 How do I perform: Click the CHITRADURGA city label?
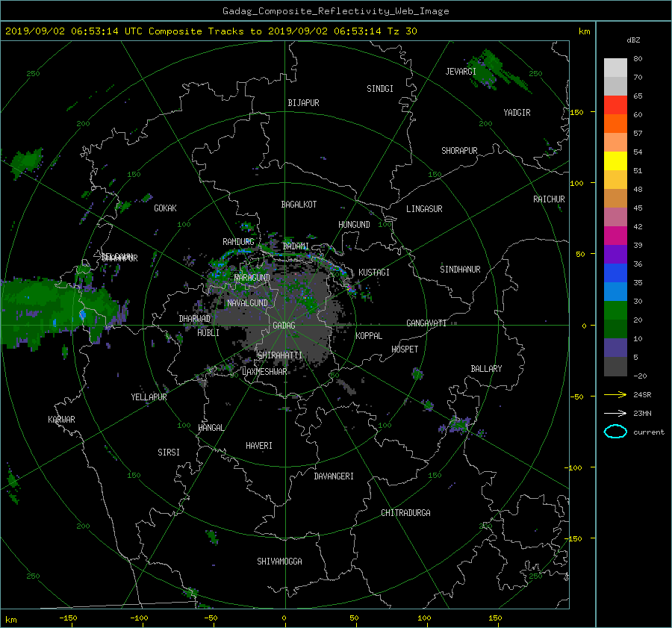pyautogui.click(x=406, y=513)
